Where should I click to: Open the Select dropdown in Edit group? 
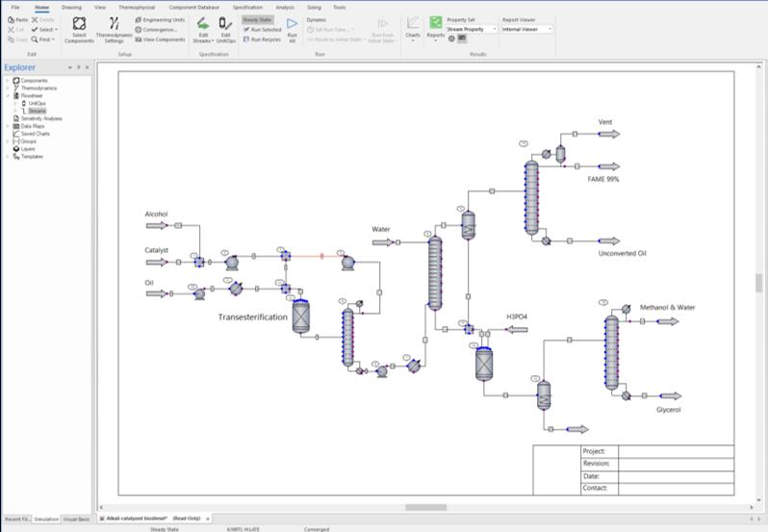click(44, 30)
